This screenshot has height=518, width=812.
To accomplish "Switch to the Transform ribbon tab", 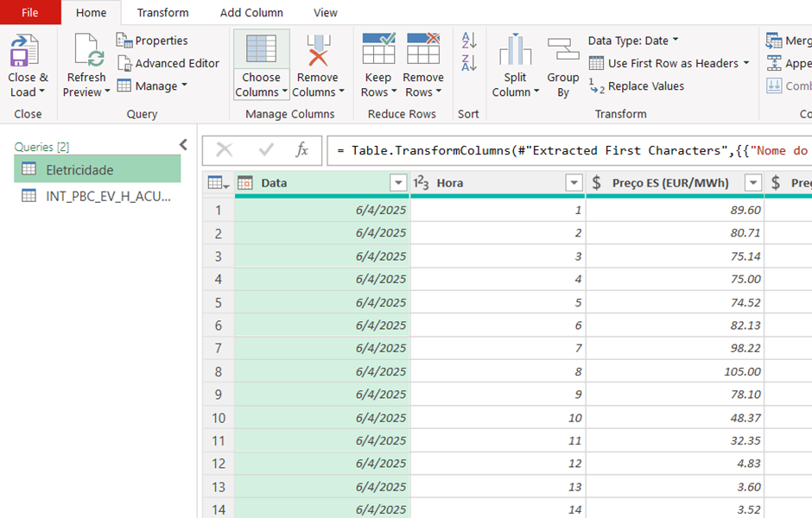I will point(162,13).
